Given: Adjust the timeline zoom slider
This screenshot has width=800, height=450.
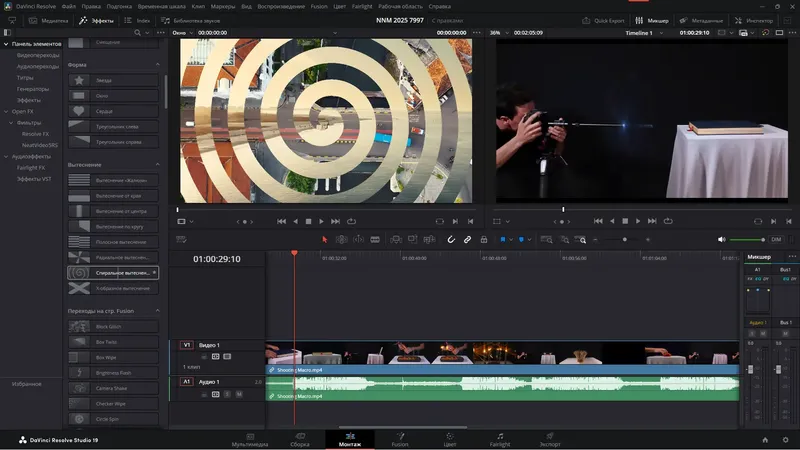Looking at the screenshot, I should click(625, 239).
